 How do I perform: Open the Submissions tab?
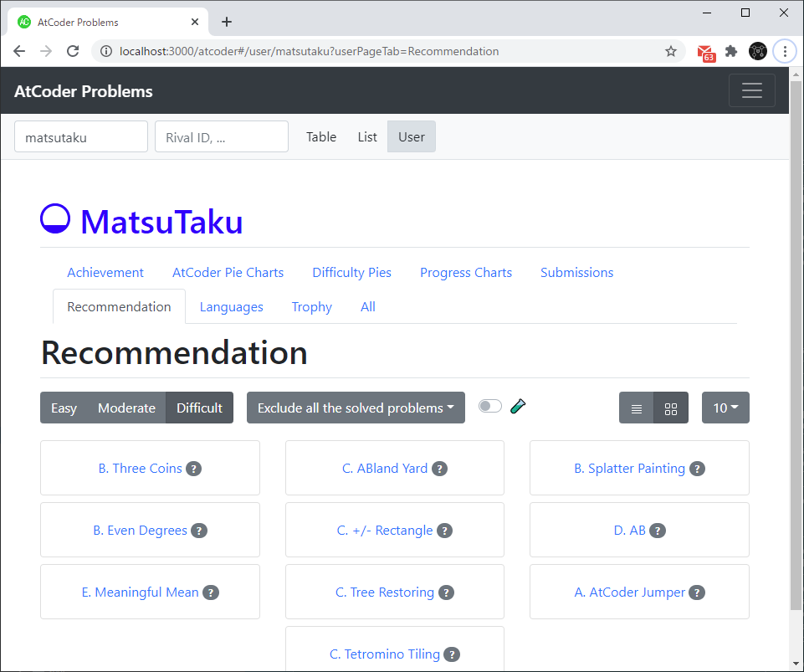click(x=576, y=272)
